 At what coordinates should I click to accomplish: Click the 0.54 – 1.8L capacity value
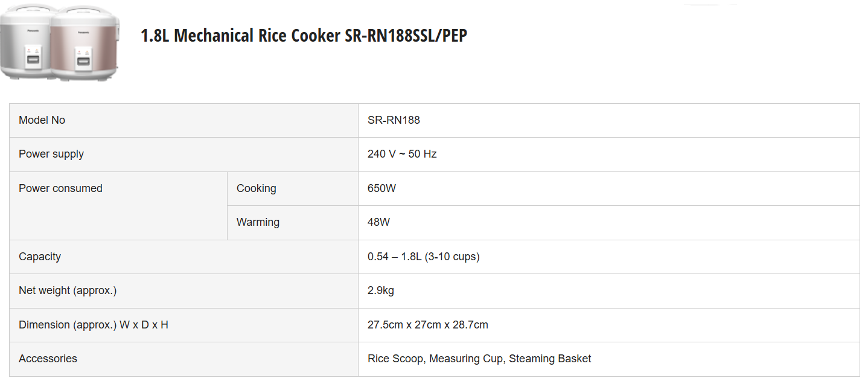(x=423, y=257)
